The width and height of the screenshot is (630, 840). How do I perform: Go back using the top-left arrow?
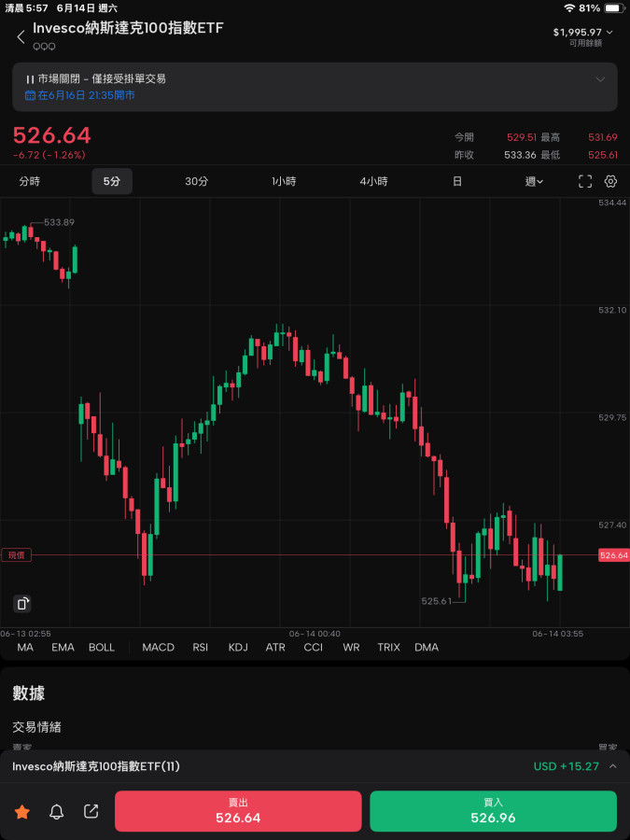click(21, 37)
